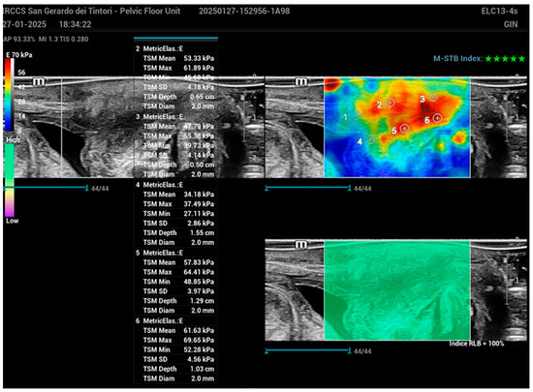Click the GIN preset label

[x=511, y=24]
